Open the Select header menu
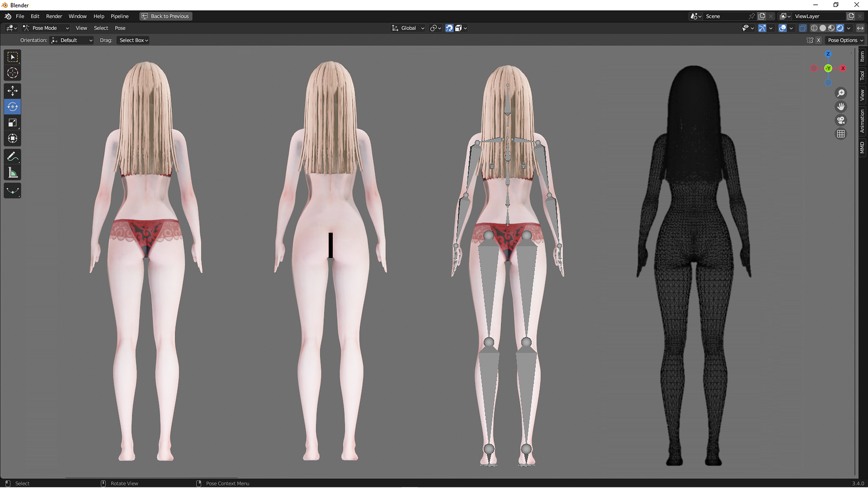Image resolution: width=868 pixels, height=488 pixels. (x=101, y=28)
